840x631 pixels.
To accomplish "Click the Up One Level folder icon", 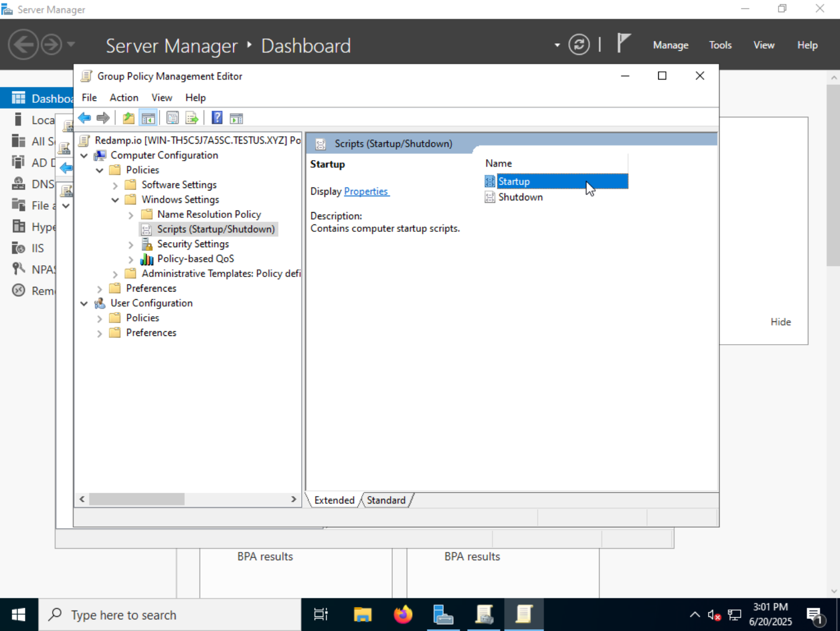I will point(129,118).
